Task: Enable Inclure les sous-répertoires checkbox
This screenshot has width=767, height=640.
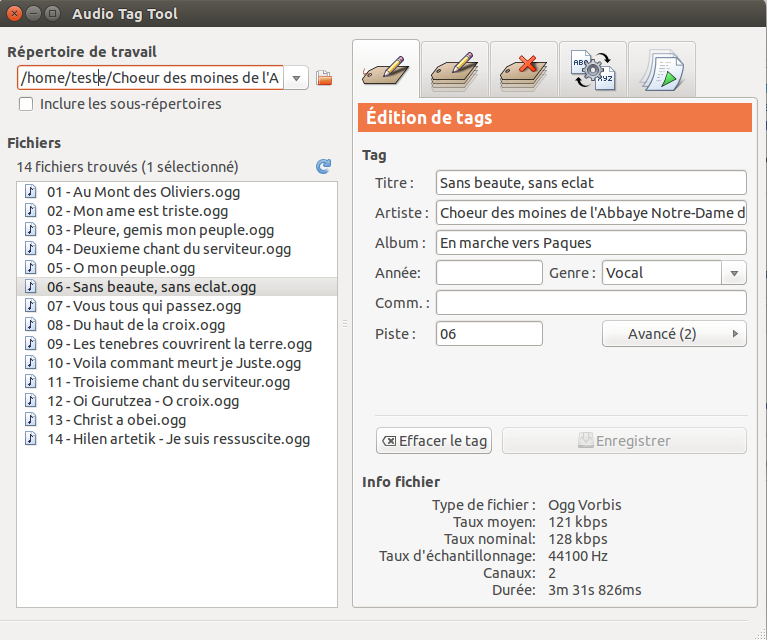Action: 26,104
